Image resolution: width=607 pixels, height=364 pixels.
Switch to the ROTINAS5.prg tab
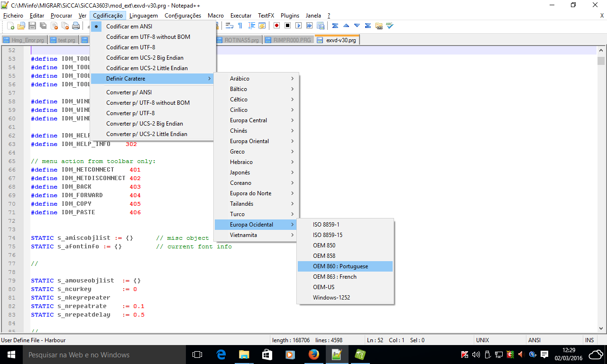click(x=238, y=40)
